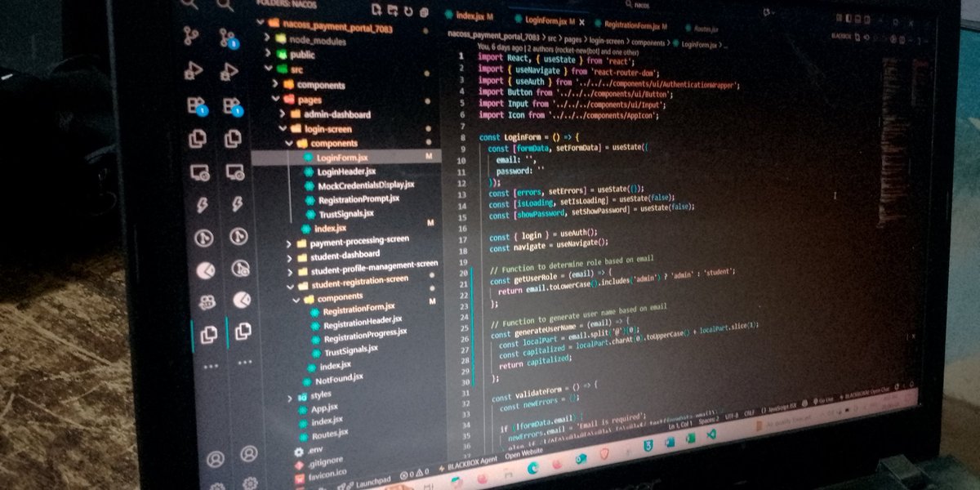Click Go Live in the status bar

point(823,399)
